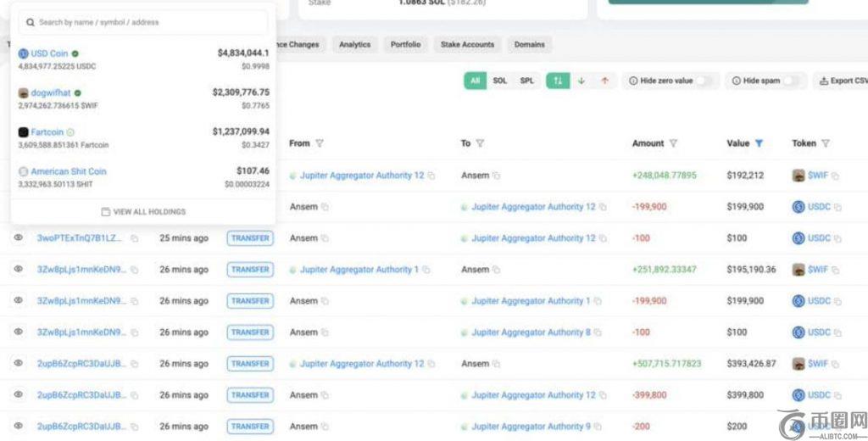This screenshot has height=441, width=868.
Task: Open the From column filter
Action: pyautogui.click(x=320, y=143)
